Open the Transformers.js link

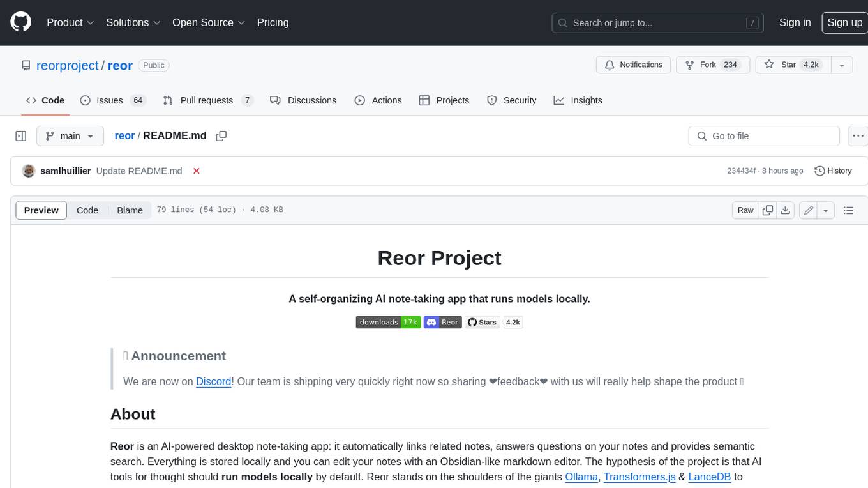coord(640,477)
